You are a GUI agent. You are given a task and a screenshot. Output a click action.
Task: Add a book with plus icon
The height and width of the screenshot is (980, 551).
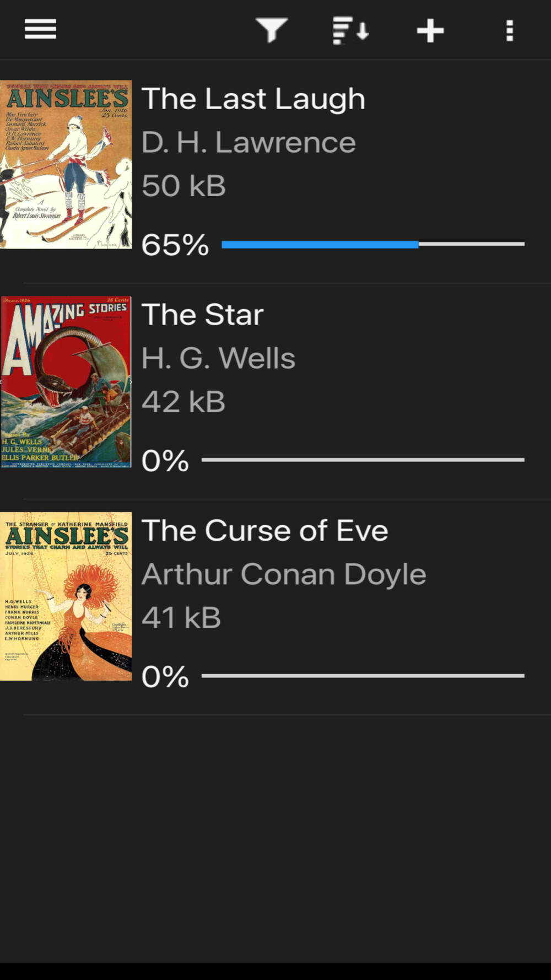(430, 30)
